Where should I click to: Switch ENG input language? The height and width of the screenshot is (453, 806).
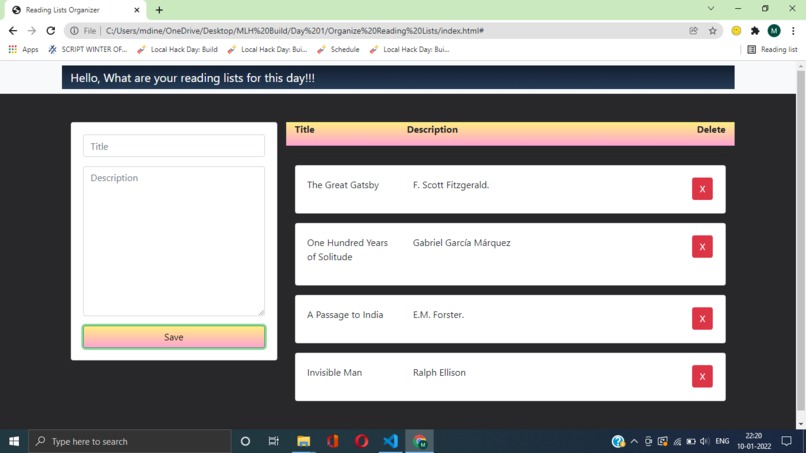pyautogui.click(x=722, y=441)
